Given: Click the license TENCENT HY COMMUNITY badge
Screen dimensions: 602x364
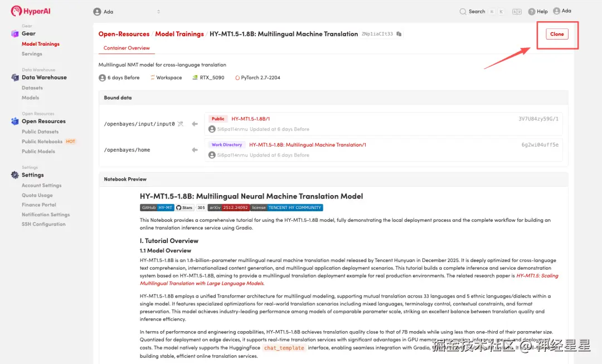Looking at the screenshot, I should click(x=287, y=207).
